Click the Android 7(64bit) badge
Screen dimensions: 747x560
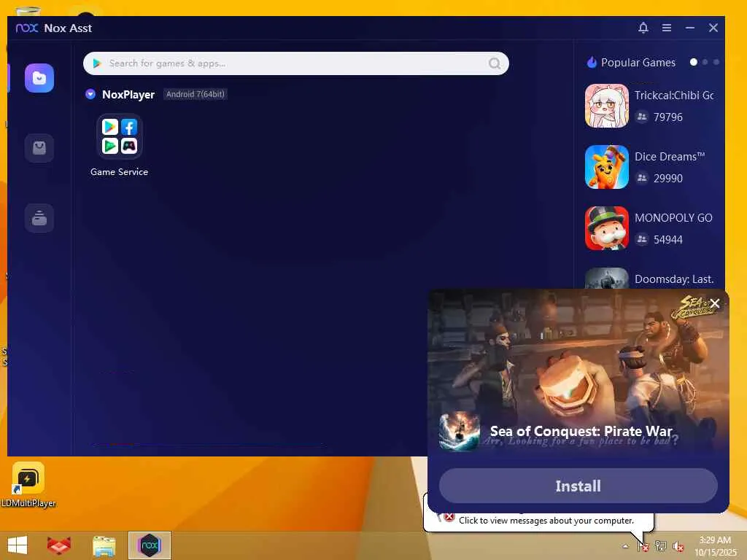point(195,94)
